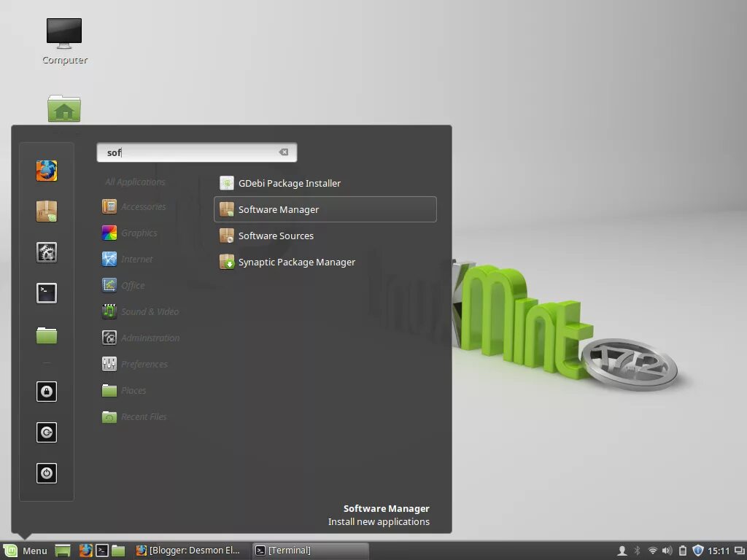
Task: Open Computer desktop icon
Action: (64, 41)
